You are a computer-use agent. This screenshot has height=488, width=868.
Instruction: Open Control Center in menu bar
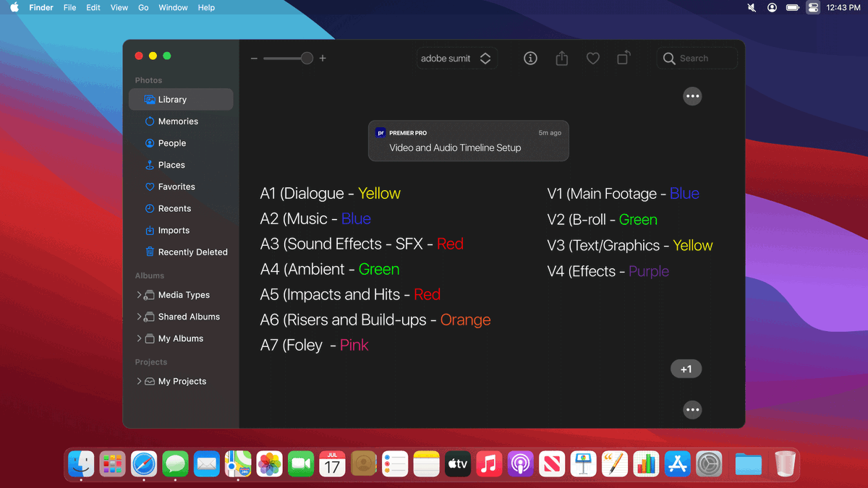(x=813, y=7)
